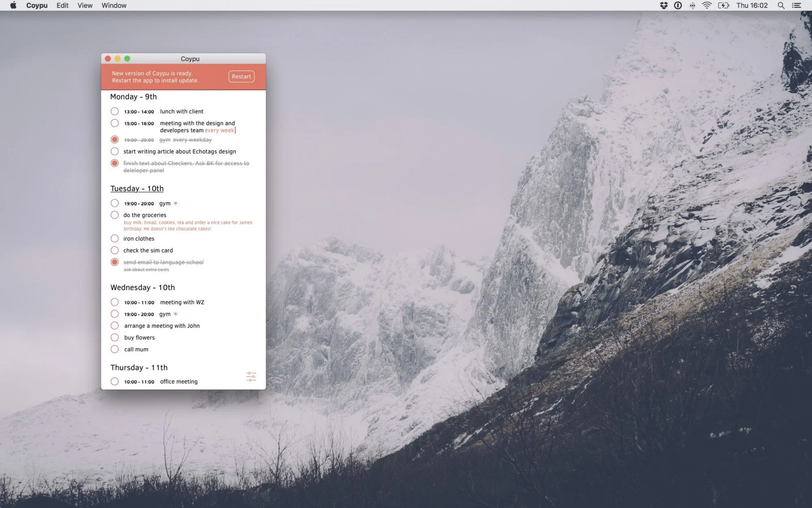Open the Notification Center list icon

tap(797, 5)
